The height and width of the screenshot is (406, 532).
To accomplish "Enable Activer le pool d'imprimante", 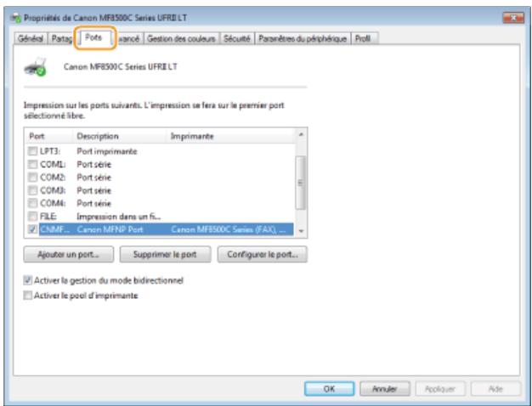I will (x=27, y=296).
